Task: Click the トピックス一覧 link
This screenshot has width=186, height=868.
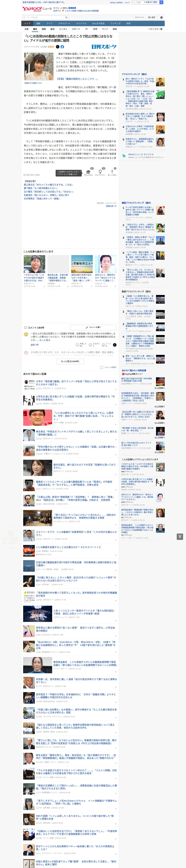Action: [155, 29]
